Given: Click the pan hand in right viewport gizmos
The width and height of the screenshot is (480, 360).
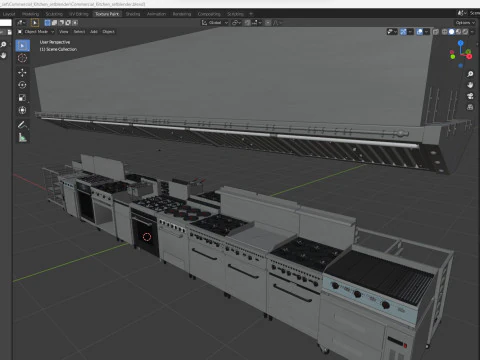Looking at the screenshot, I should [470, 85].
